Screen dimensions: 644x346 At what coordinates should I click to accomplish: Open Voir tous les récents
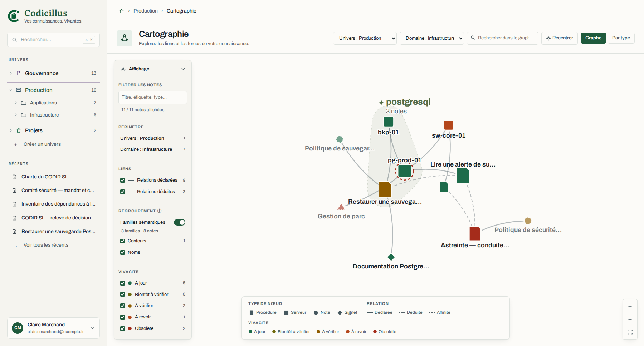(x=46, y=245)
